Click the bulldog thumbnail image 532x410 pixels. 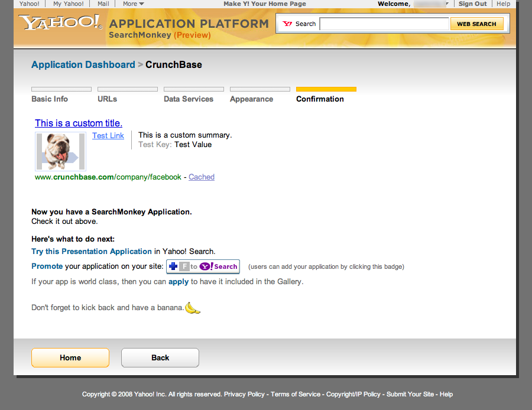click(x=60, y=151)
